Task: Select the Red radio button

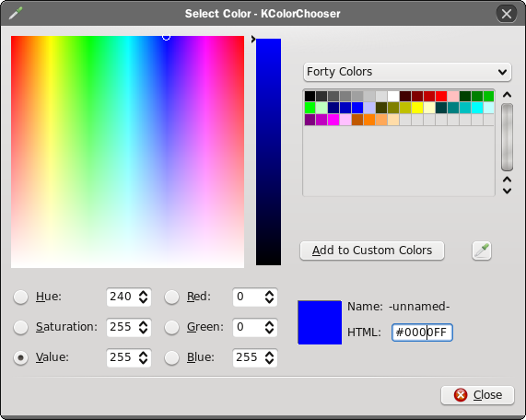Action: [x=171, y=297]
